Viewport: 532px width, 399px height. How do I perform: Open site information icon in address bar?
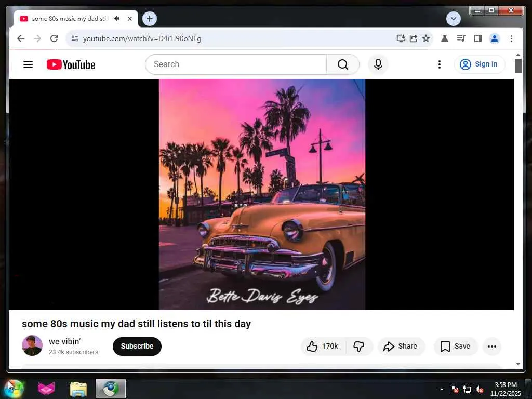[75, 38]
